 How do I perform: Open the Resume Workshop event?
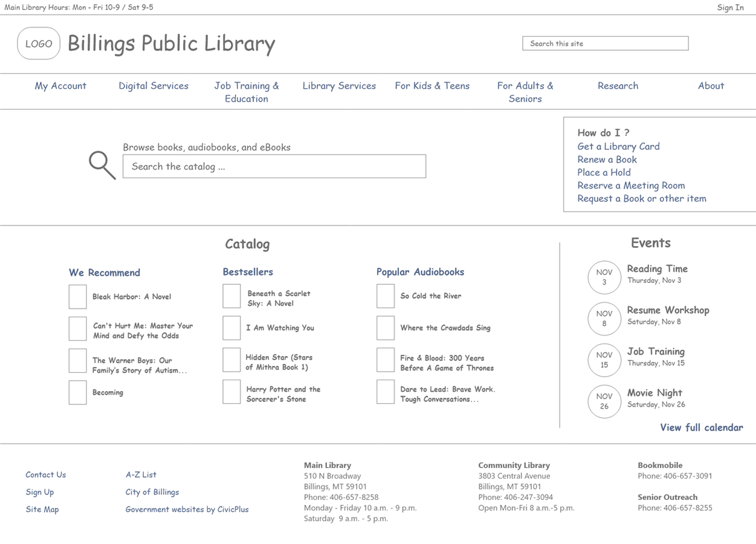pyautogui.click(x=668, y=310)
